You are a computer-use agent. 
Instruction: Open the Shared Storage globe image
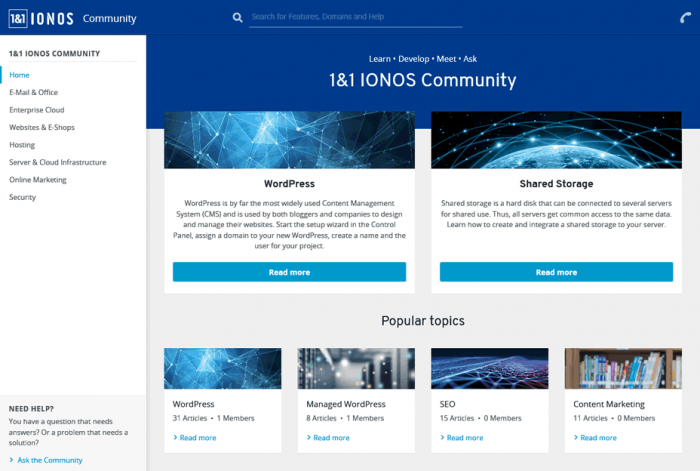pos(556,139)
